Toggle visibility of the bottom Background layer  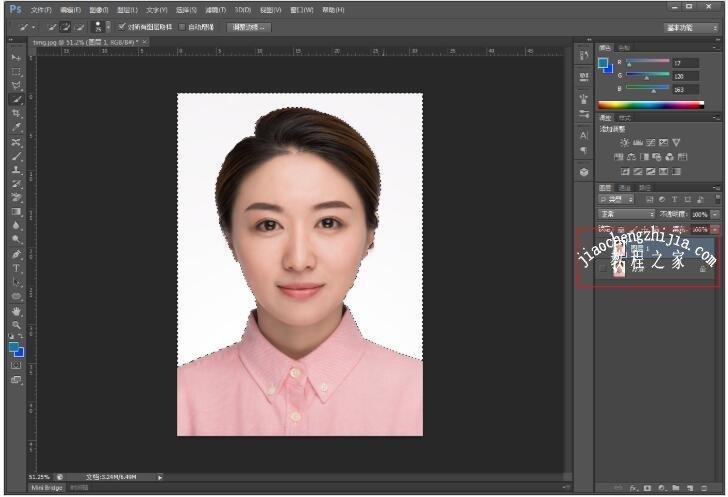(x=603, y=268)
